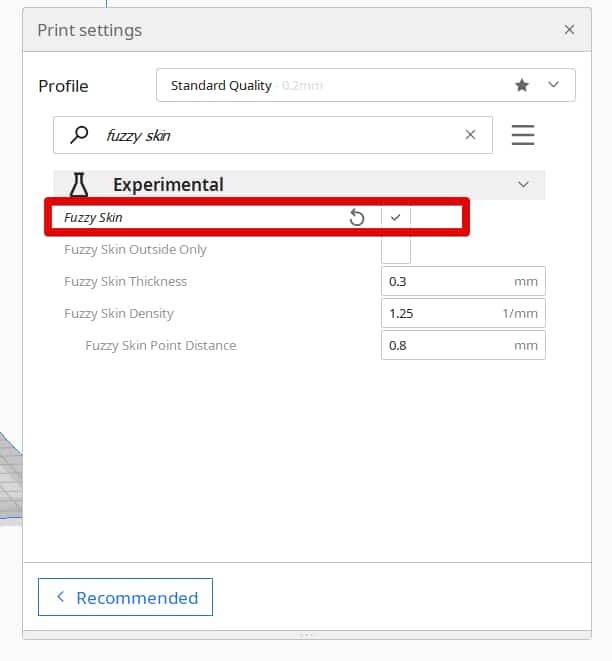Reset the Fuzzy Skin setting
Screen dimensions: 612x661
[x=357, y=218]
